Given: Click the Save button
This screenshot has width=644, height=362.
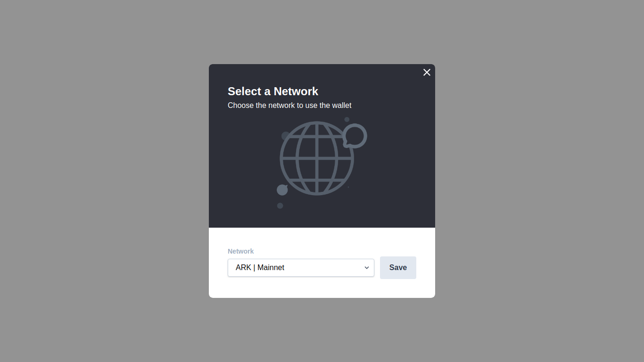Looking at the screenshot, I should click(x=398, y=268).
